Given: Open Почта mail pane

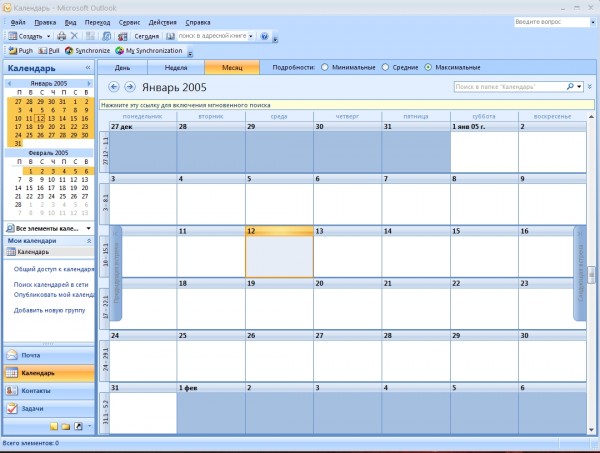Looking at the screenshot, I should pyautogui.click(x=49, y=355).
